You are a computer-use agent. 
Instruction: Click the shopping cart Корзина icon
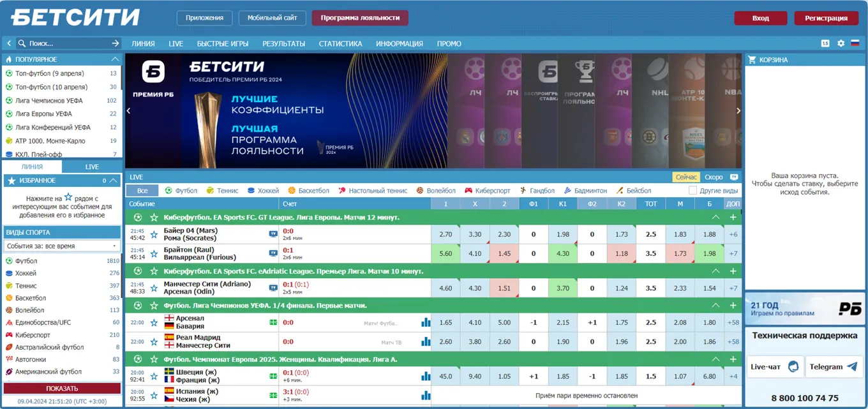coord(752,60)
